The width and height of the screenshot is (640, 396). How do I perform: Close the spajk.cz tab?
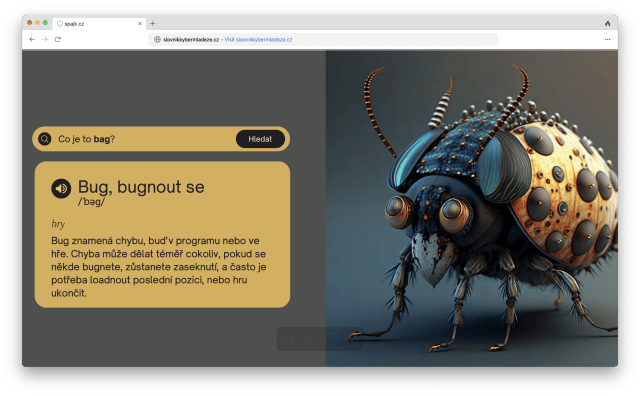click(140, 24)
